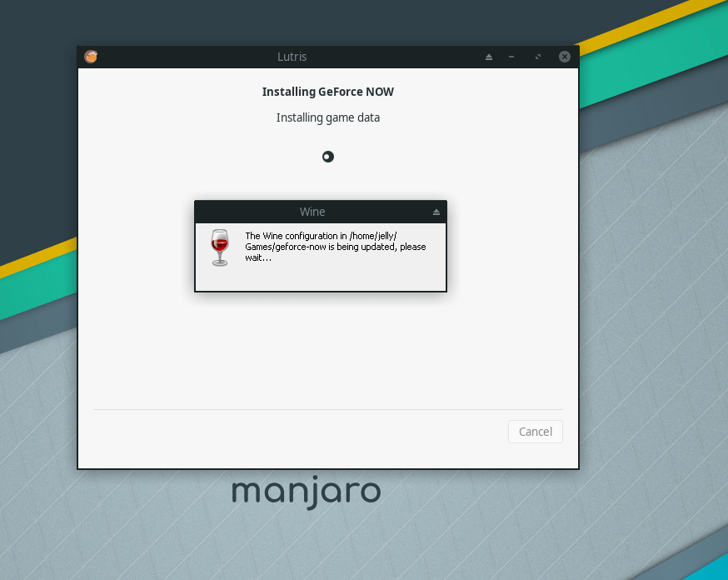The image size is (728, 580).
Task: Click the Lutris app icon in title bar
Action: click(x=91, y=57)
